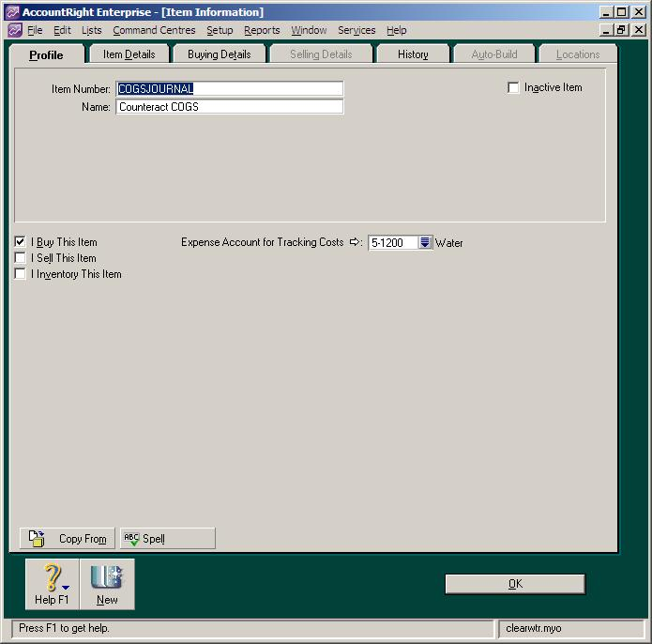
Task: Click the disabled Locations tab
Action: pos(578,54)
